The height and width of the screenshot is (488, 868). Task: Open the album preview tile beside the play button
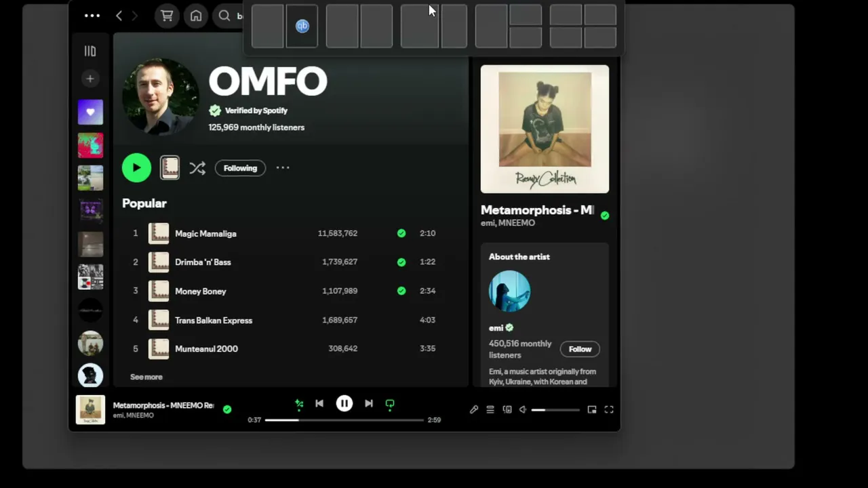[170, 168]
